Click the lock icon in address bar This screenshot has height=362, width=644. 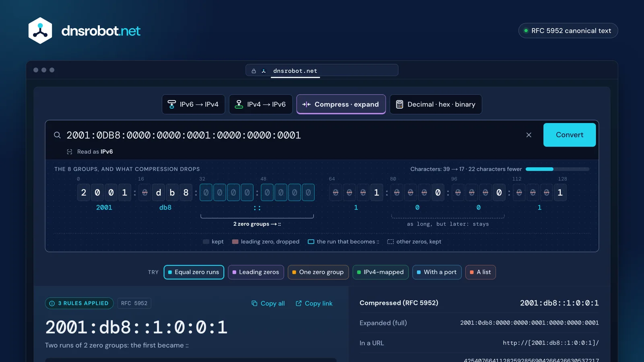[x=254, y=71]
